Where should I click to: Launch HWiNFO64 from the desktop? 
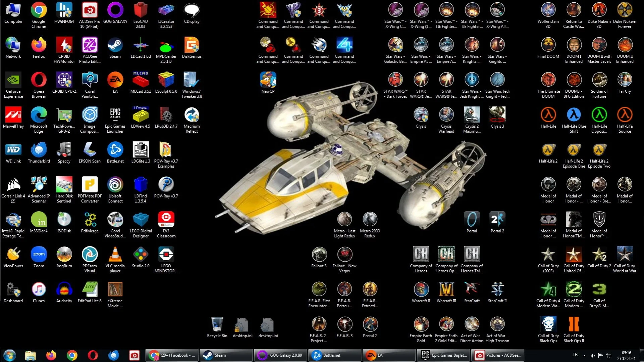(64, 13)
